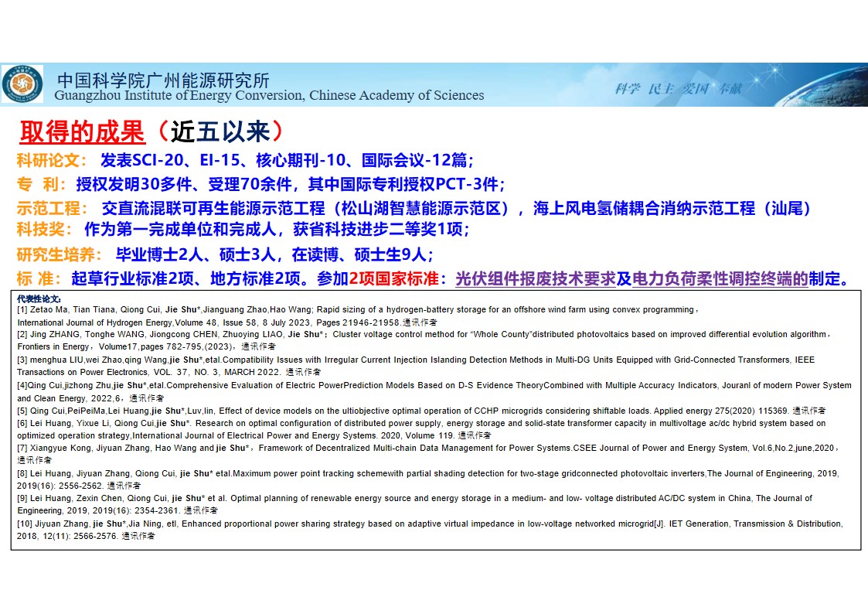Click the Guangzhou Institute of Energy Conversion subtitle
The image size is (868, 614).
[269, 96]
